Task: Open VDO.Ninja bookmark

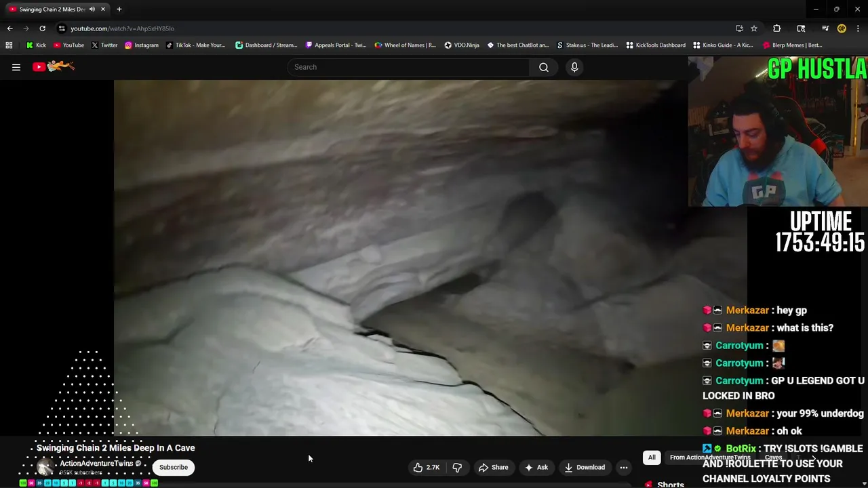Action: (x=462, y=45)
